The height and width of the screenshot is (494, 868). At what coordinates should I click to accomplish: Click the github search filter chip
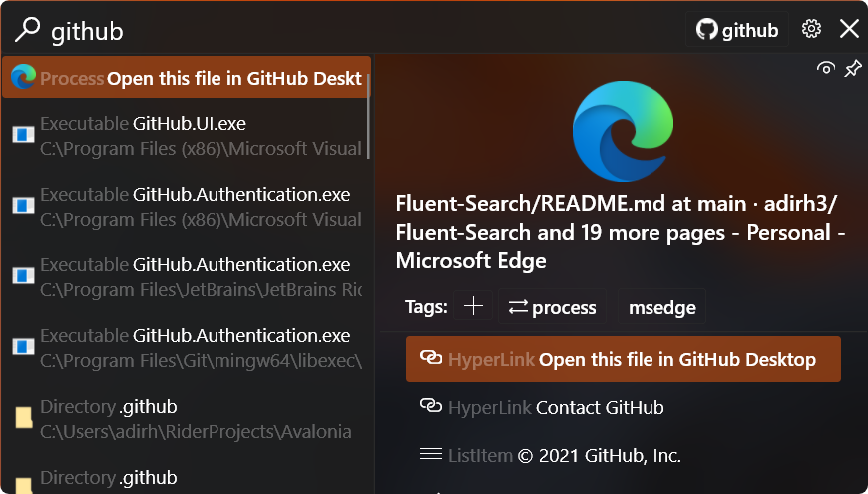tap(737, 29)
